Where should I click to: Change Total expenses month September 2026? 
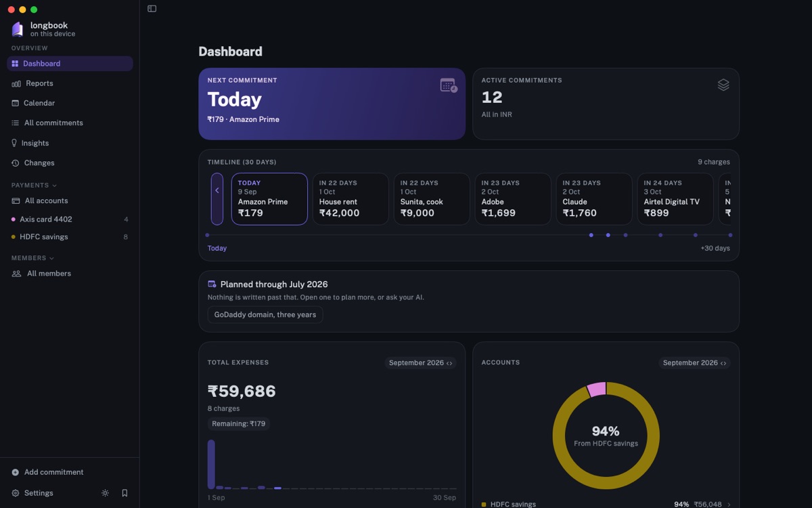(x=420, y=363)
